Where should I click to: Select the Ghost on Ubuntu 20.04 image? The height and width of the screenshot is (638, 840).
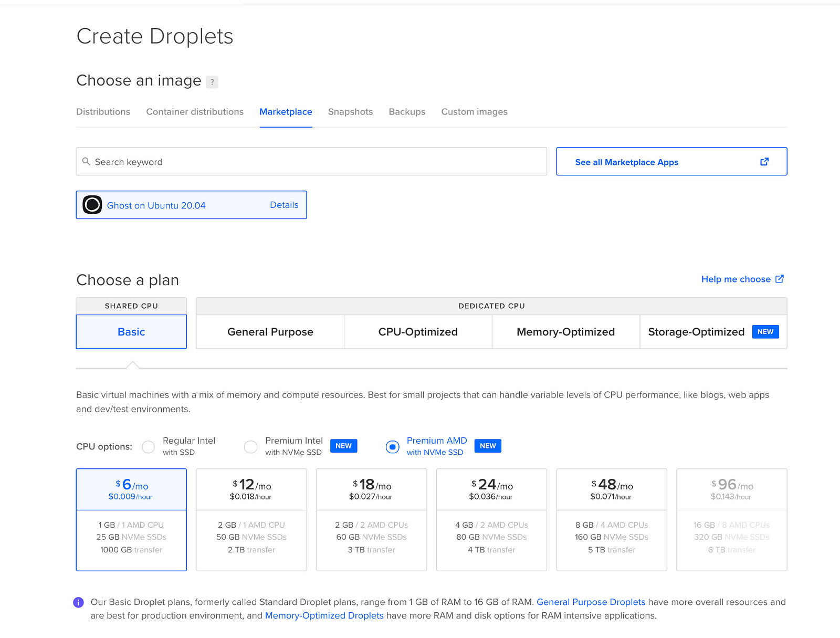coord(191,205)
